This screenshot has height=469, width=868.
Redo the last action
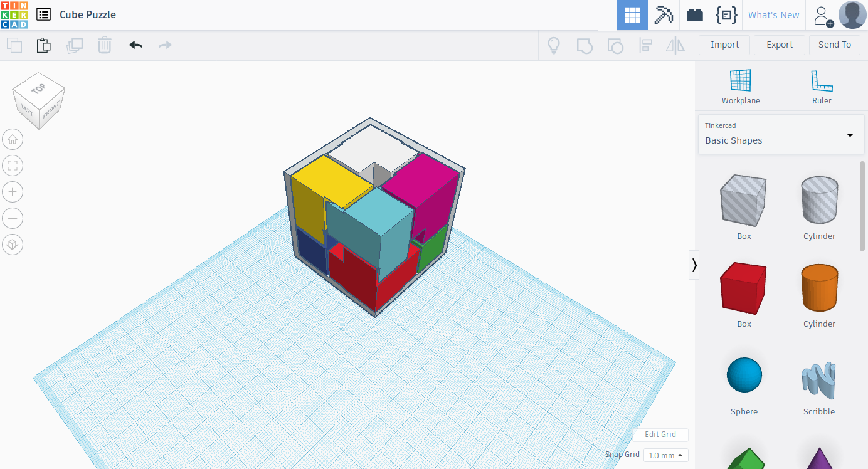(165, 45)
